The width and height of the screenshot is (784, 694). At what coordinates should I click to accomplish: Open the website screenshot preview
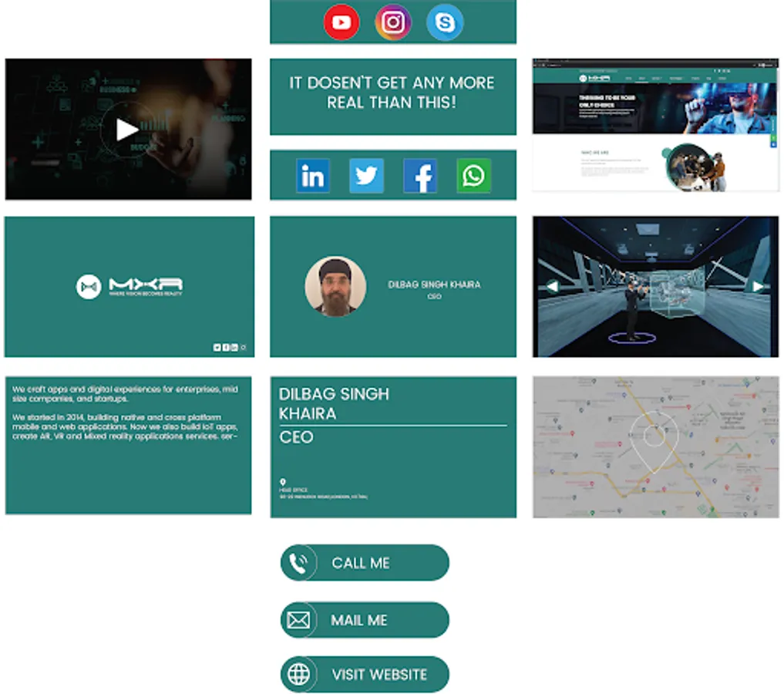click(655, 125)
